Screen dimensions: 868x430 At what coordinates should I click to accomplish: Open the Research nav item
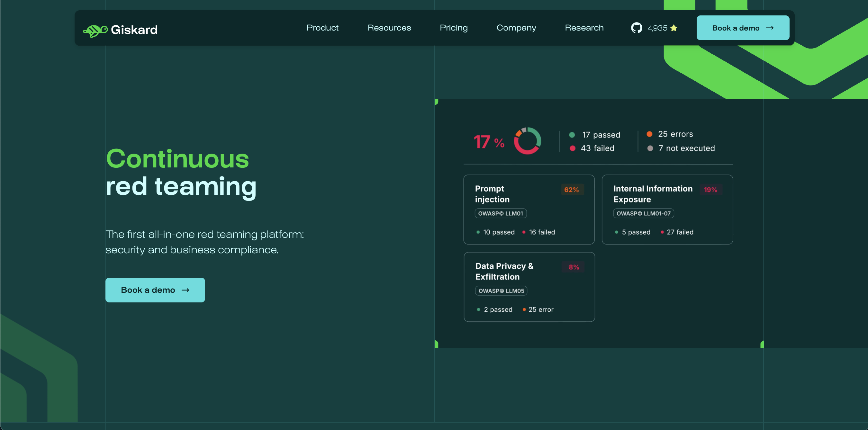click(584, 28)
